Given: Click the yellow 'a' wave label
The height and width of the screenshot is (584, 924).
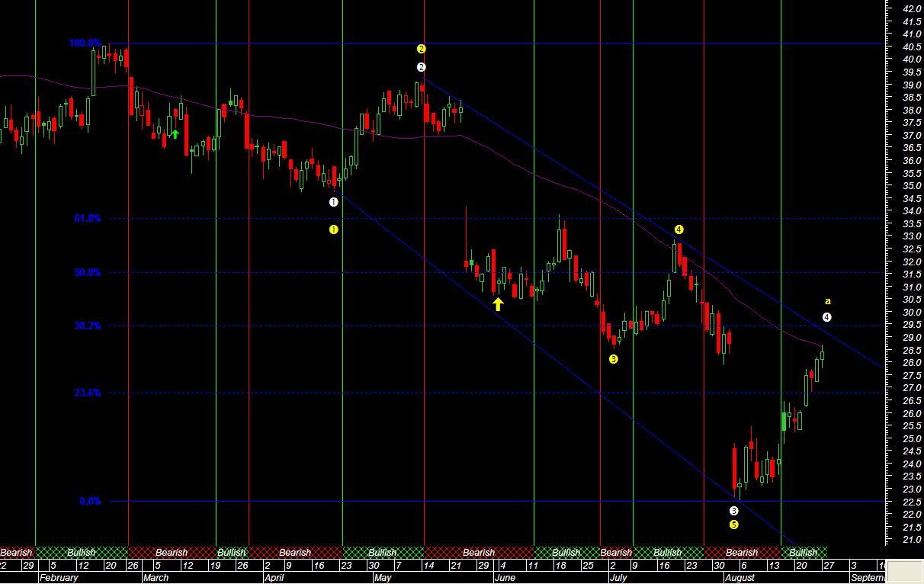Looking at the screenshot, I should (828, 301).
